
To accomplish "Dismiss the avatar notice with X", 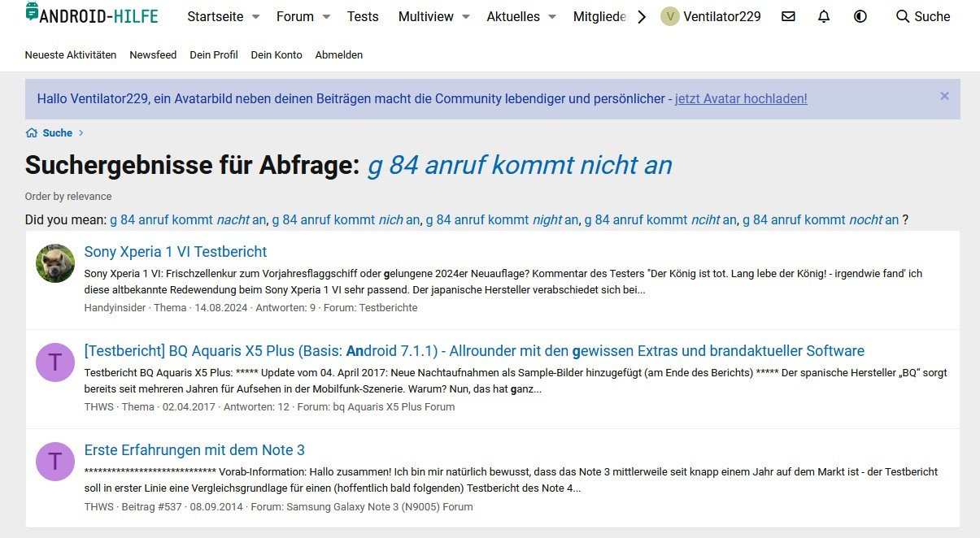I will (x=944, y=96).
